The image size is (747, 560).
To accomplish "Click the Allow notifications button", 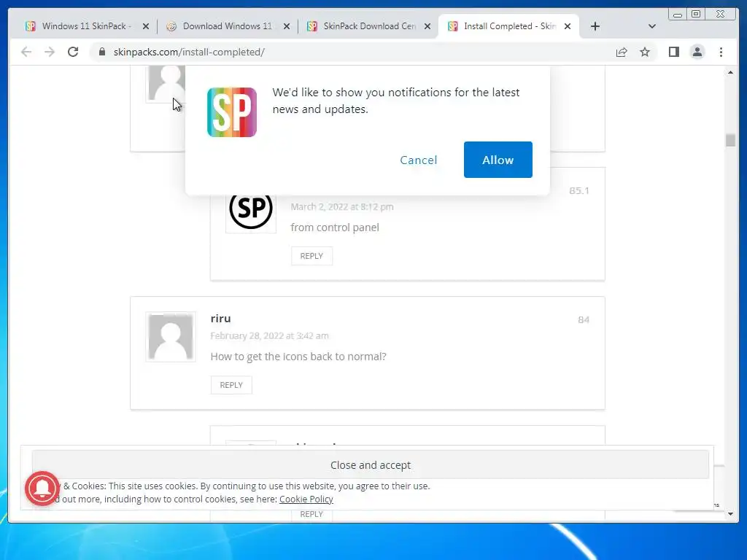I will pyautogui.click(x=498, y=160).
